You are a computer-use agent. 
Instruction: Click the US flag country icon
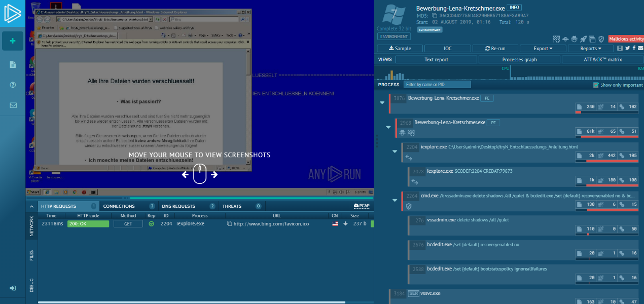(335, 223)
